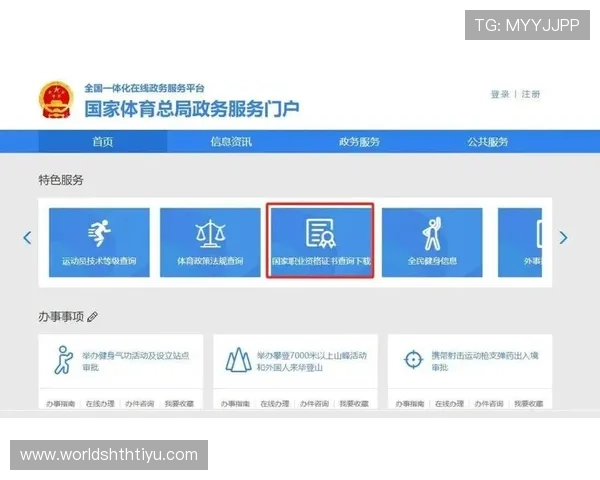Click 我要收藏 under 健身气功 card
Screen dimensions: 600x480
(179, 403)
